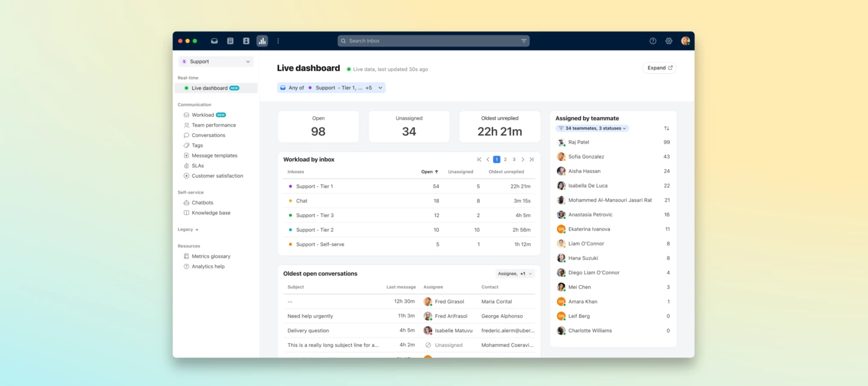Click the Open count card
This screenshot has height=386, width=868.
coord(318,127)
